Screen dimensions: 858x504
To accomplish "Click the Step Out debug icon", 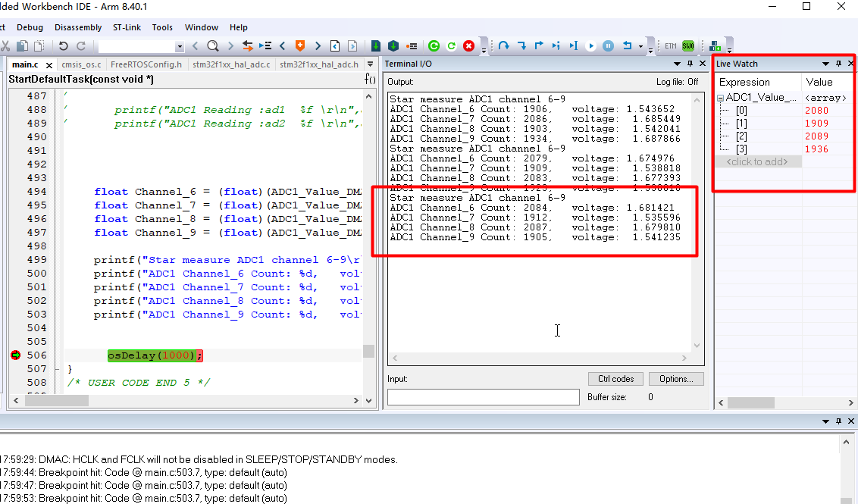I will click(x=540, y=45).
